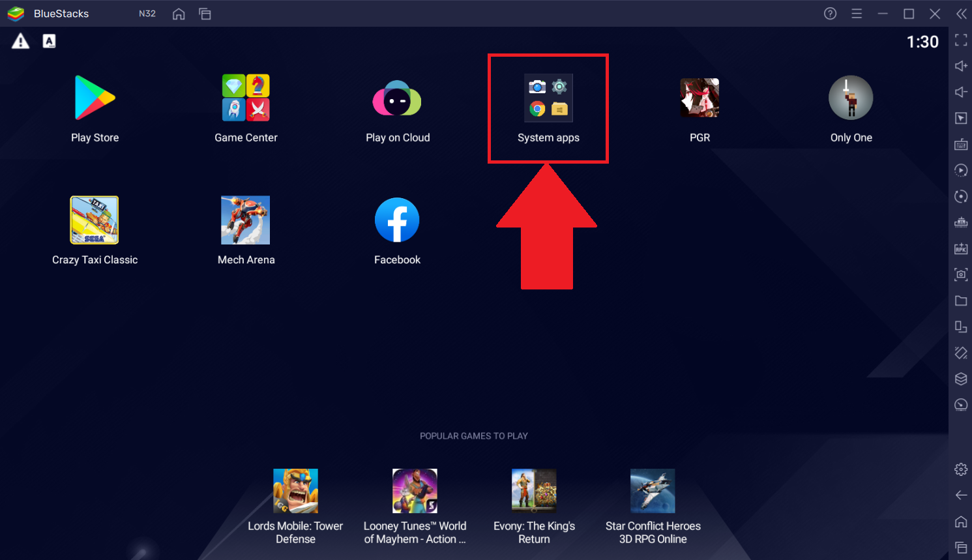Click the install APK sidebar icon
This screenshot has height=560, width=972.
961,248
